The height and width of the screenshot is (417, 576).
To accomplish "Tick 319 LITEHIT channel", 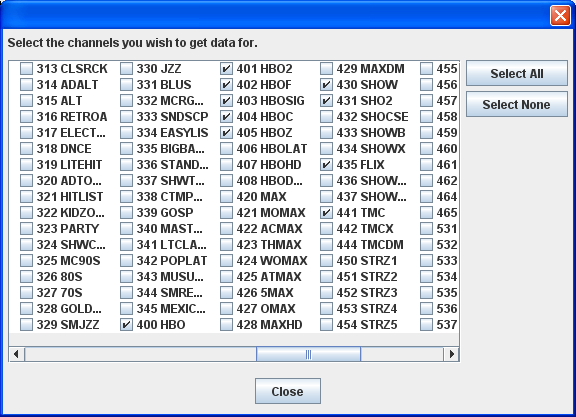I will pos(26,165).
